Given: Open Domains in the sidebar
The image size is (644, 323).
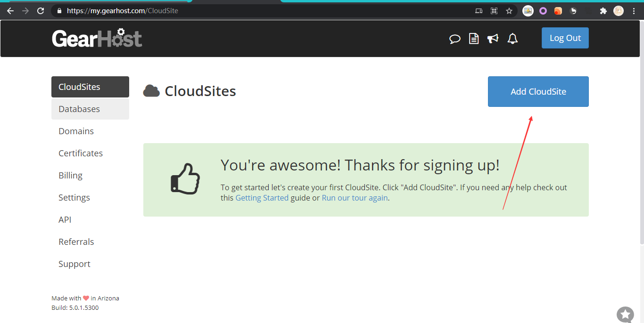Looking at the screenshot, I should [x=90, y=131].
